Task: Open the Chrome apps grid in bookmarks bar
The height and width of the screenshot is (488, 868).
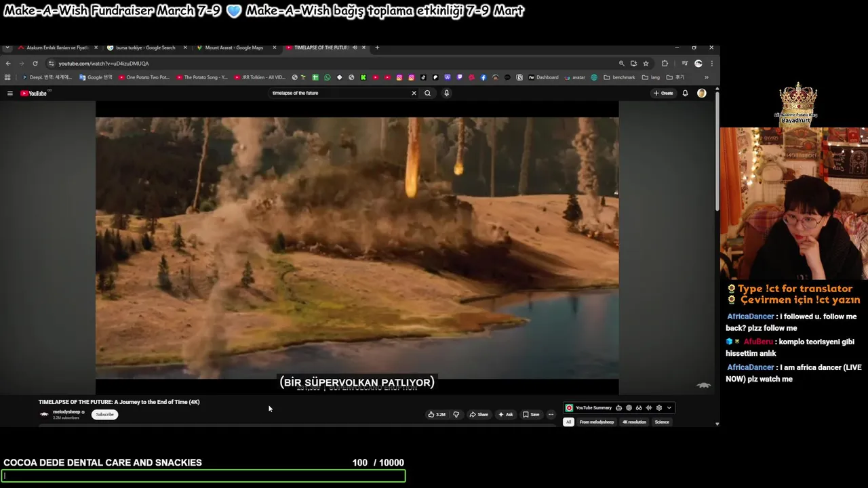Action: [7, 77]
